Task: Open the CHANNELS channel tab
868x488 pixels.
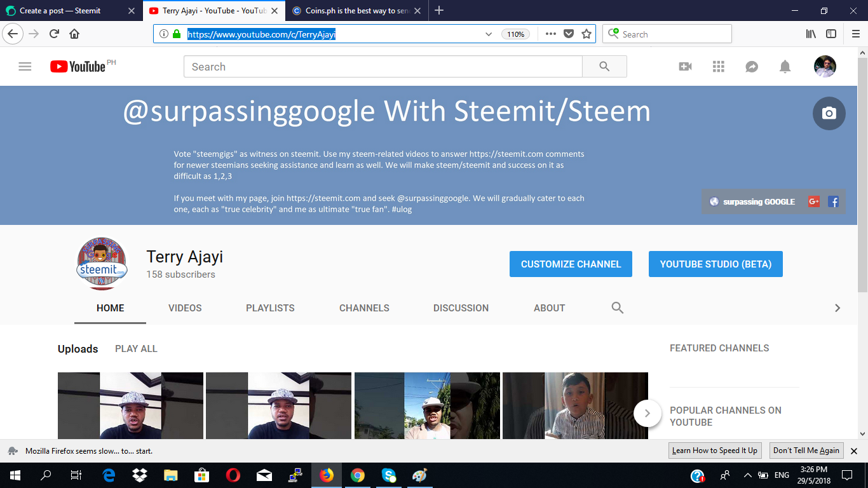Action: (x=364, y=308)
